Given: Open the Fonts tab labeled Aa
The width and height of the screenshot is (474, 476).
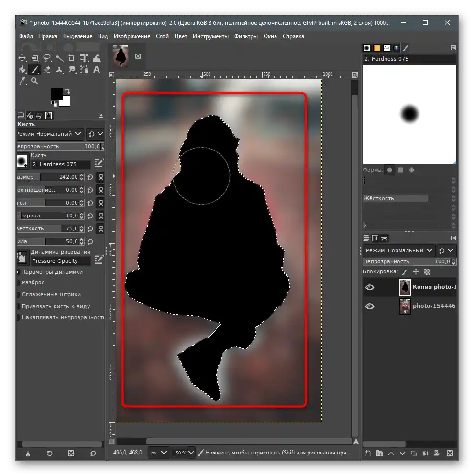Looking at the screenshot, I should tap(386, 48).
